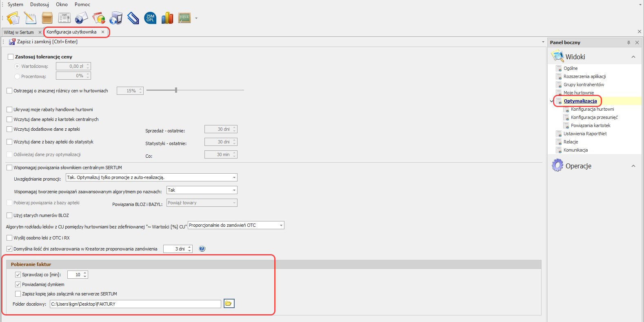This screenshot has width=644, height=322.
Task: Open the newspaper toolbar icon
Action: pos(64,18)
